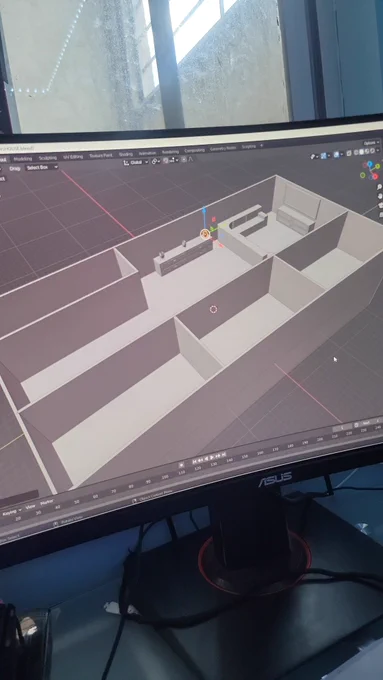
Task: Click the zoom magnifier viewport icon
Action: pos(380,187)
